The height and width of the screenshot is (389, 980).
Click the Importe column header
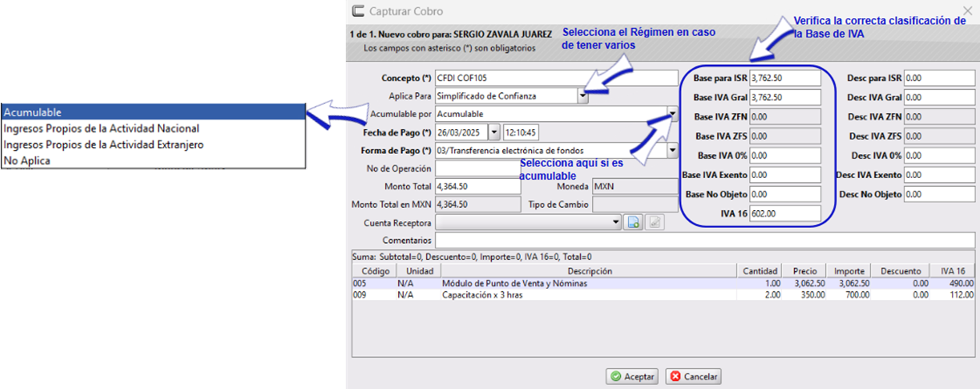point(849,271)
